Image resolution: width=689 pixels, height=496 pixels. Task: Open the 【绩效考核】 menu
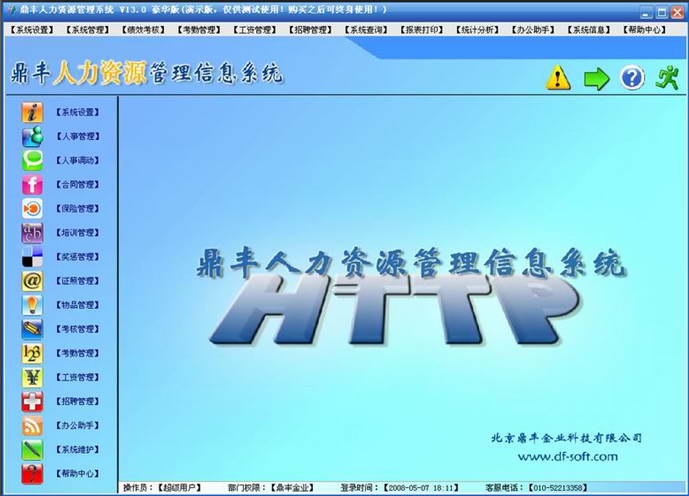[143, 30]
